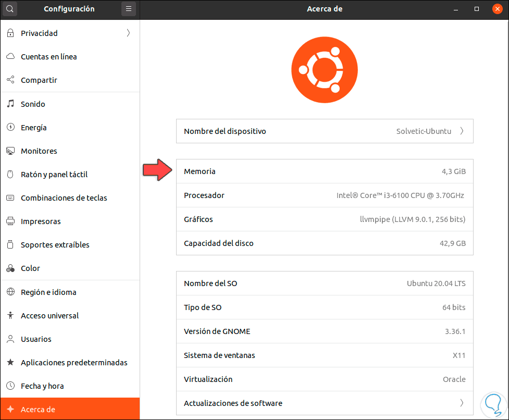Go to Cuentas en línea
Screen dimensions: 509x420
click(70, 56)
